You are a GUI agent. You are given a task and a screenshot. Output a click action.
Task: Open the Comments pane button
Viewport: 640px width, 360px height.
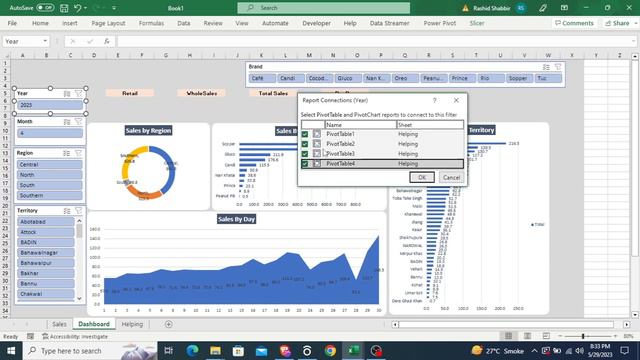[x=574, y=23]
